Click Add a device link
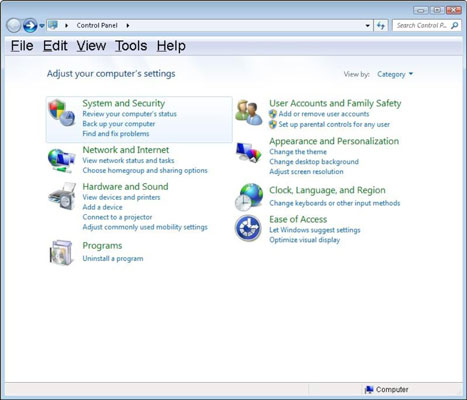The width and height of the screenshot is (467, 400). tap(102, 207)
